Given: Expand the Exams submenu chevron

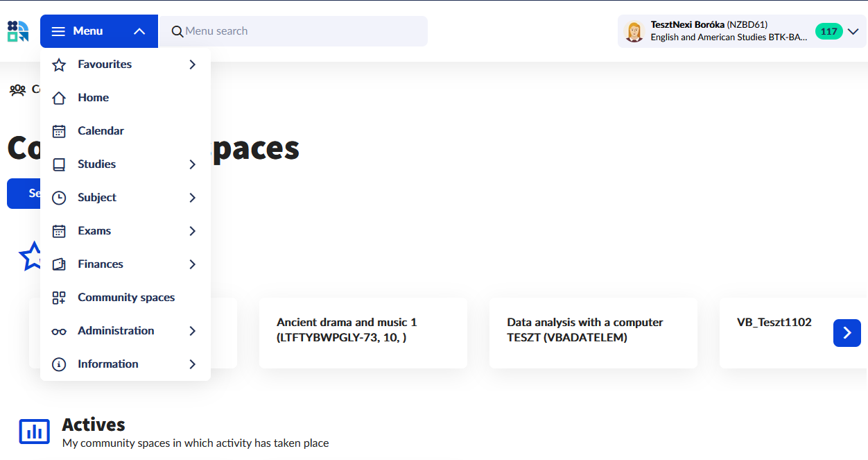Looking at the screenshot, I should tap(192, 231).
